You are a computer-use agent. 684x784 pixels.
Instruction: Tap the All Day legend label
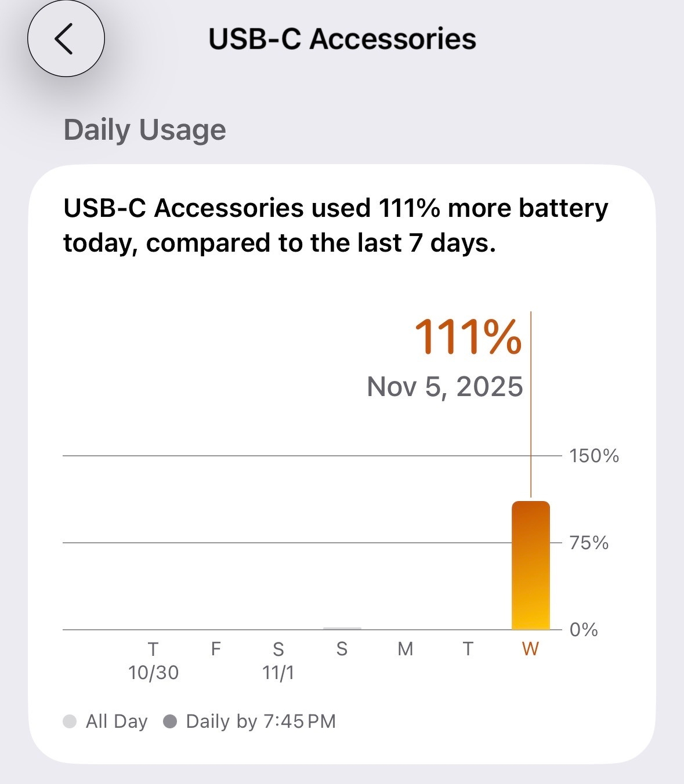[117, 721]
